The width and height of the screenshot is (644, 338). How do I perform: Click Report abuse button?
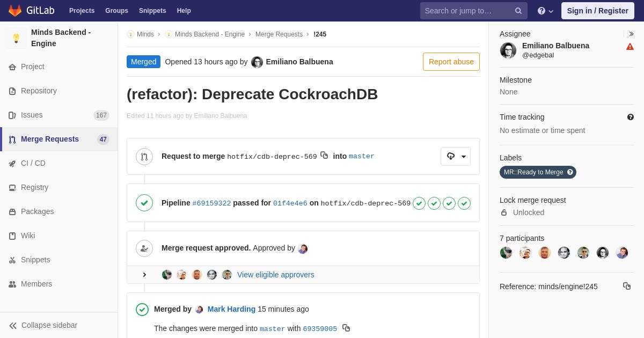[x=451, y=62]
